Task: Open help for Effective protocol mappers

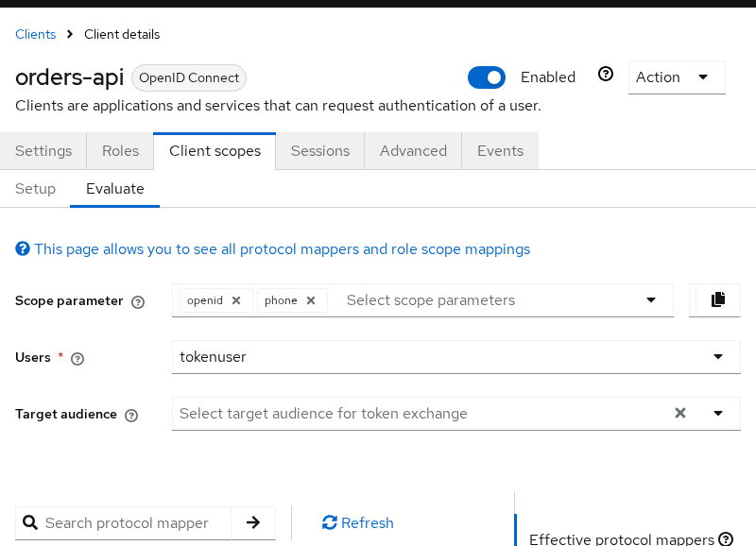Action: 725,538
